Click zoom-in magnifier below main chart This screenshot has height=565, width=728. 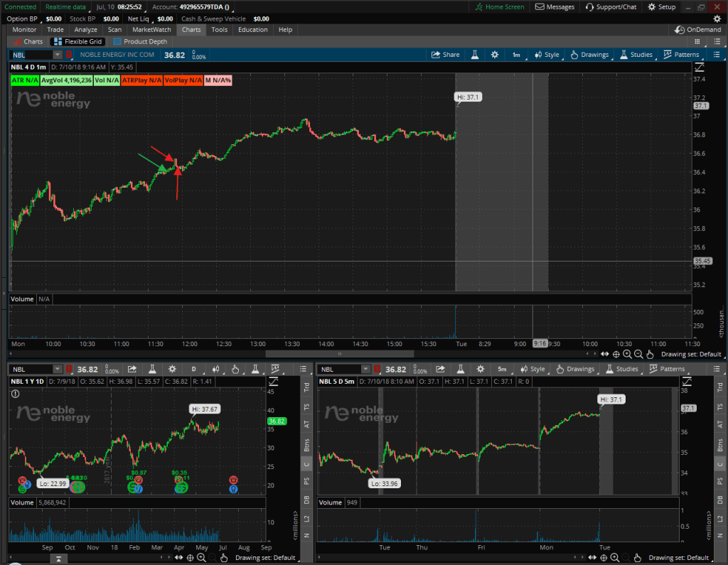click(626, 354)
